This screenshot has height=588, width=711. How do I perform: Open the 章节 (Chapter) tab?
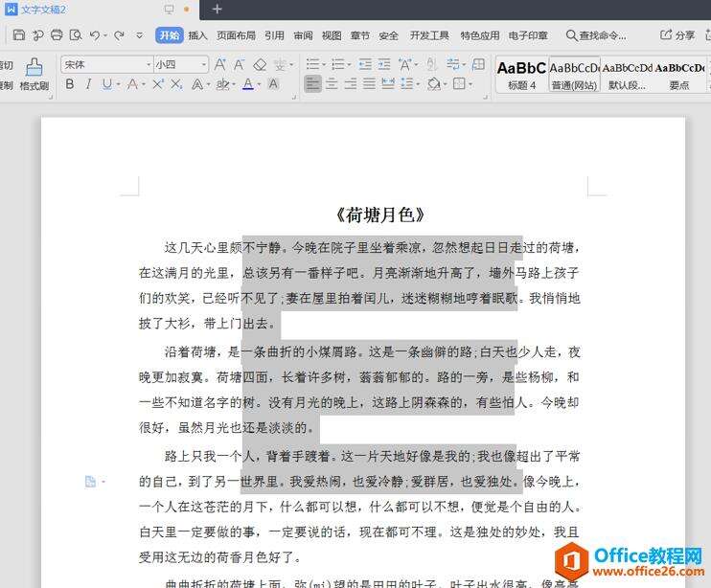pyautogui.click(x=360, y=35)
